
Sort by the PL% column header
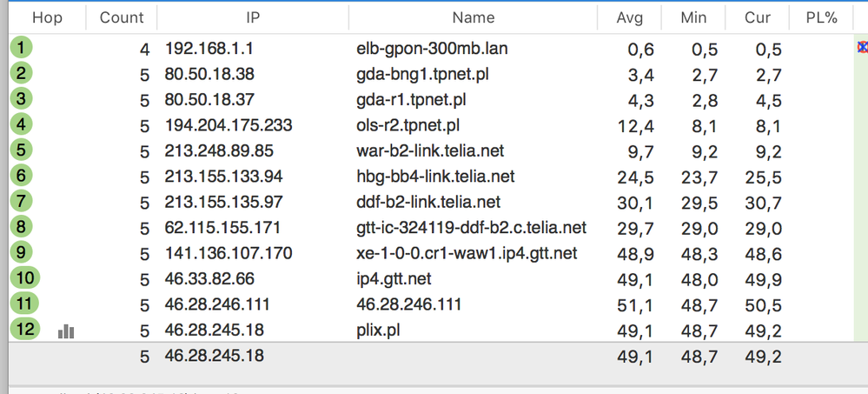(820, 17)
